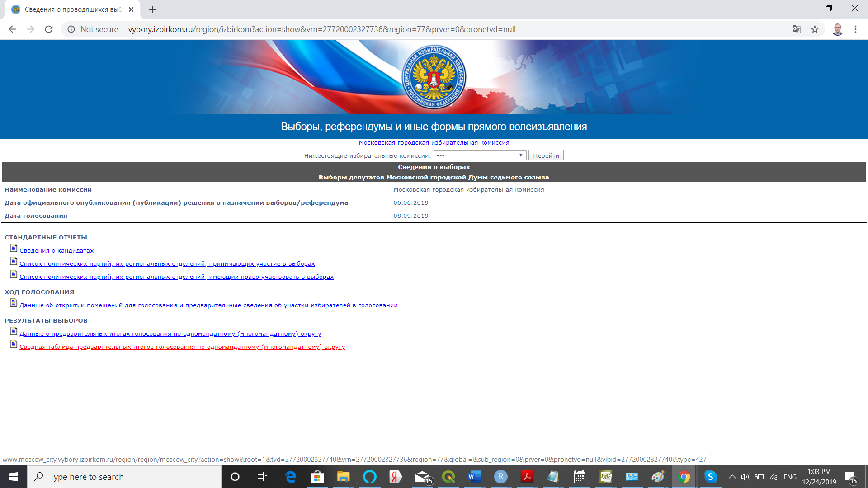Open Microsoft Edge from the taskbar

291,477
